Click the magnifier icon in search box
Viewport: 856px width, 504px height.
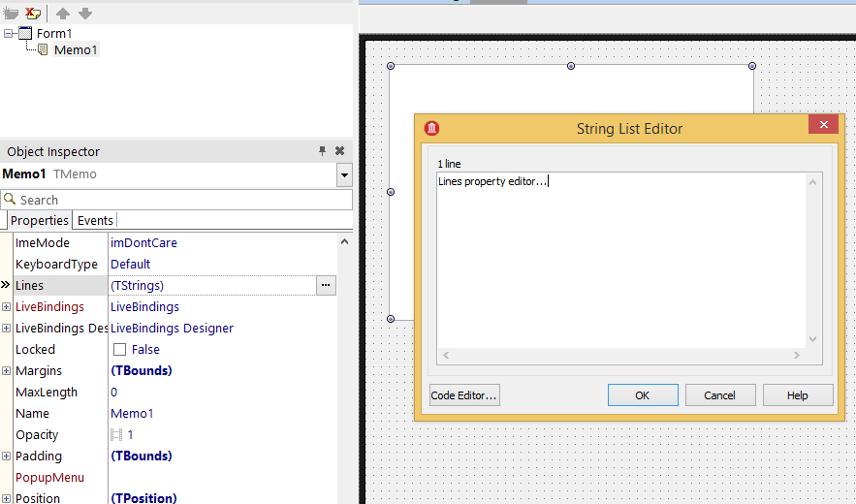tap(10, 200)
